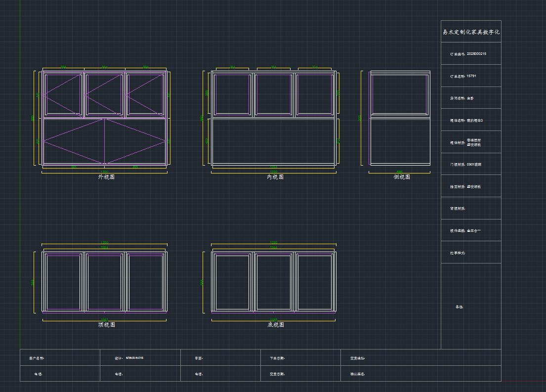The width and height of the screenshot is (546, 392).
Task: Click the 侧视图 side view label
Action: click(x=402, y=177)
